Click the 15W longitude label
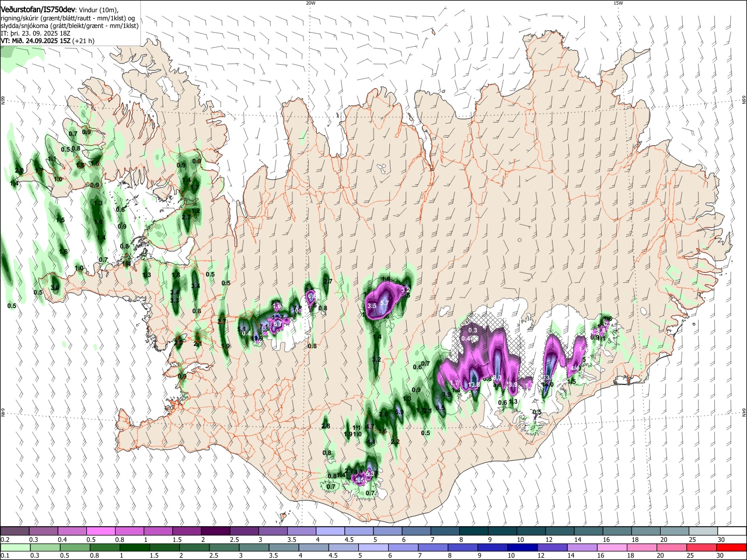This screenshot has width=747, height=560. point(618,3)
